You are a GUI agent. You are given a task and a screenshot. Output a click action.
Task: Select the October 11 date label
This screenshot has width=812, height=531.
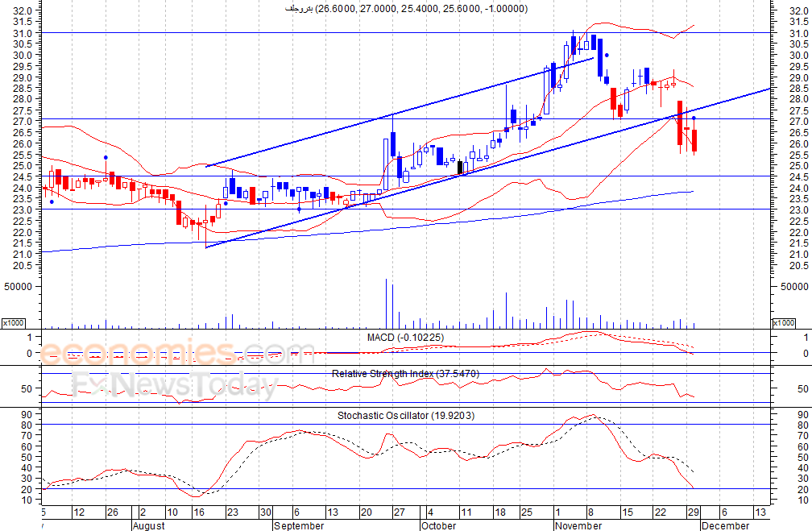[466, 512]
